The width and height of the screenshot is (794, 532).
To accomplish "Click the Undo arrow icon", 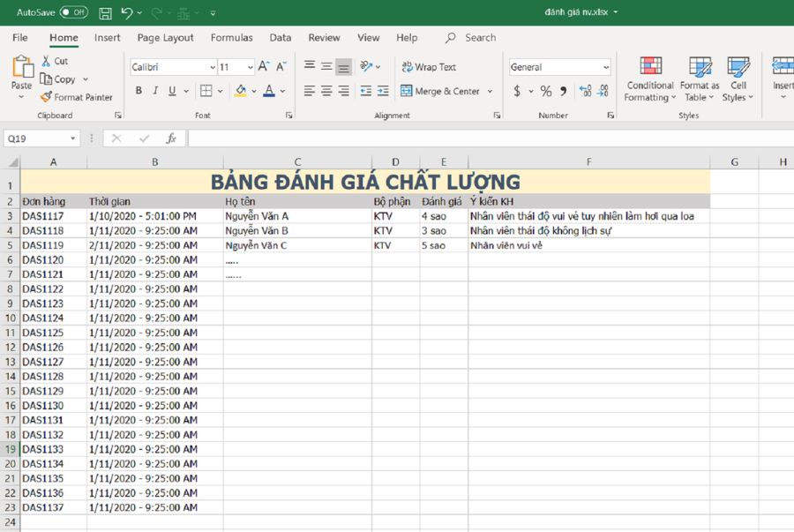I will click(126, 12).
